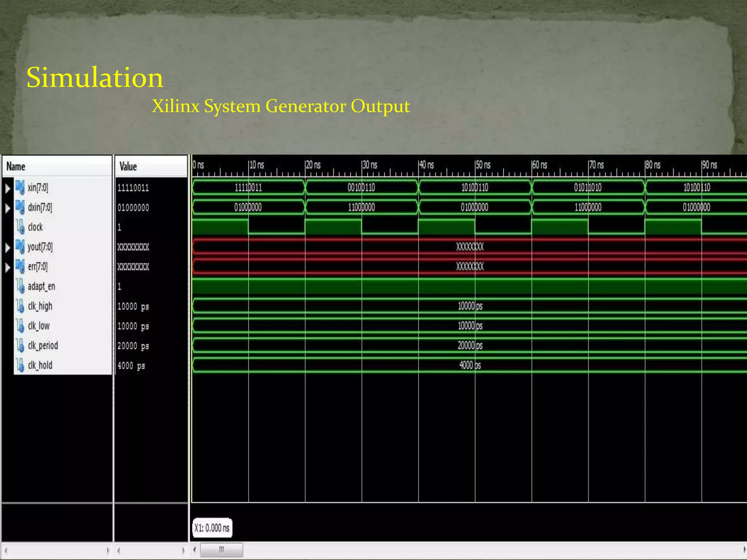747x560 pixels.
Task: Click the 90 ns timeline marker
Action: [709, 165]
